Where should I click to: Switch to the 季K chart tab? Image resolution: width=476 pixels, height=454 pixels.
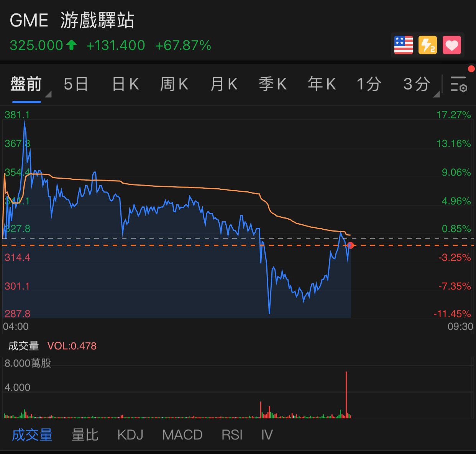click(272, 84)
